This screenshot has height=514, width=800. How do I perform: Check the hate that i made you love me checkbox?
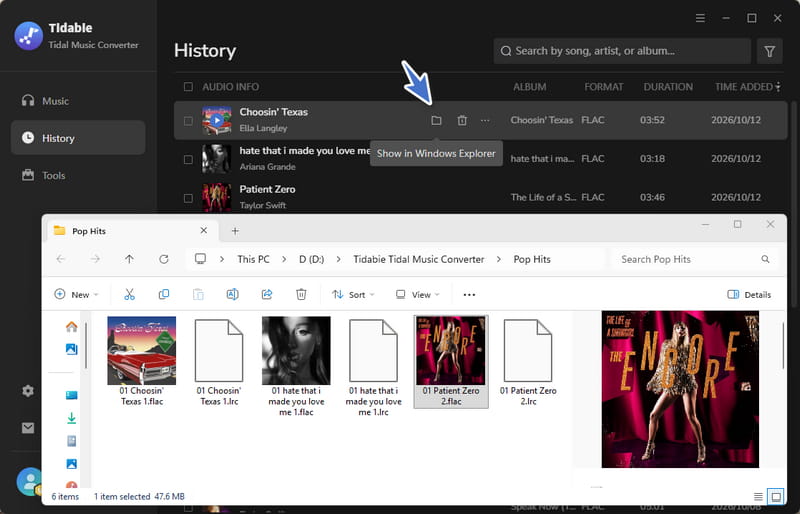188,159
